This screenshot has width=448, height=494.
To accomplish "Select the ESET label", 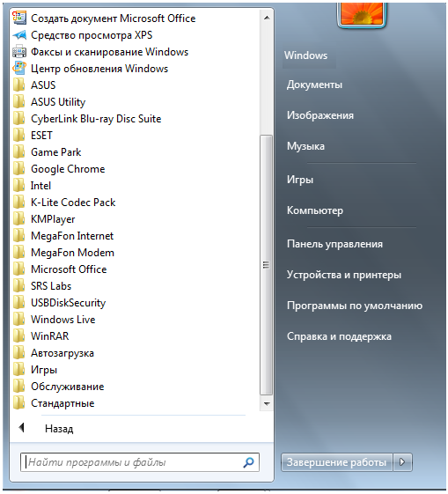I will (41, 135).
